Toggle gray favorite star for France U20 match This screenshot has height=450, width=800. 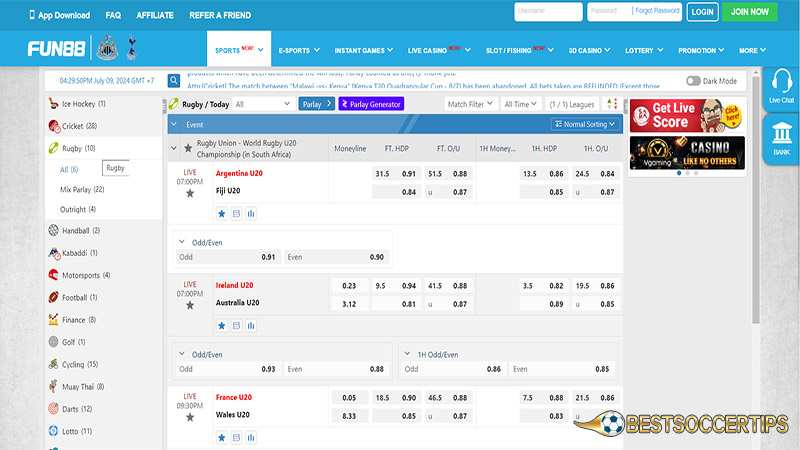point(190,417)
